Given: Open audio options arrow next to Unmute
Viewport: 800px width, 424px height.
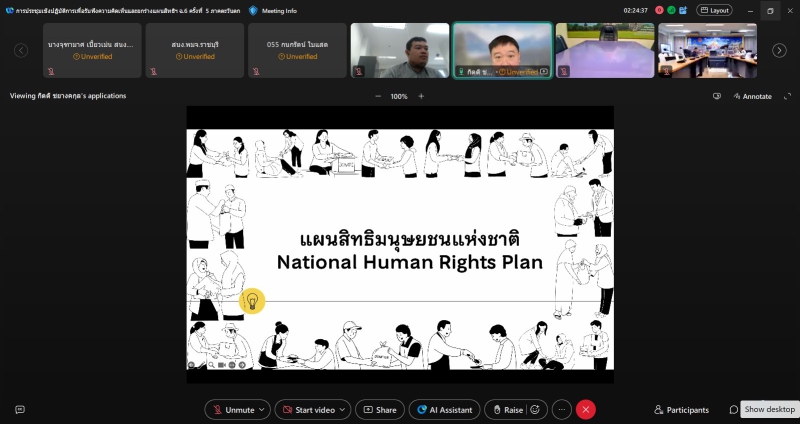Looking at the screenshot, I should 262,409.
